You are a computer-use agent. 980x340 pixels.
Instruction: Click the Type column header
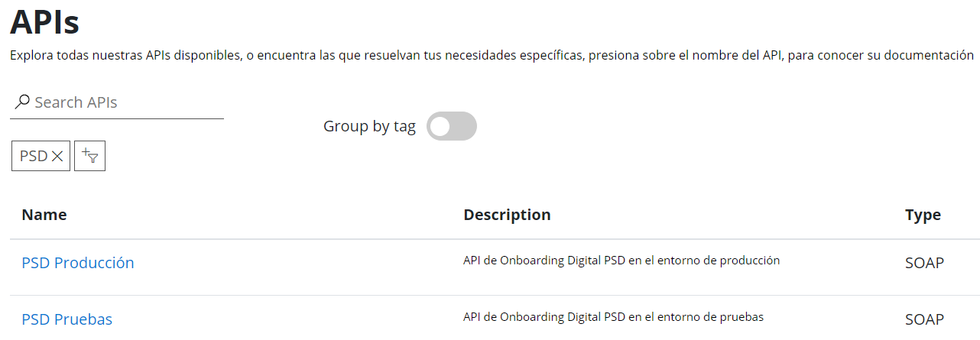click(923, 215)
